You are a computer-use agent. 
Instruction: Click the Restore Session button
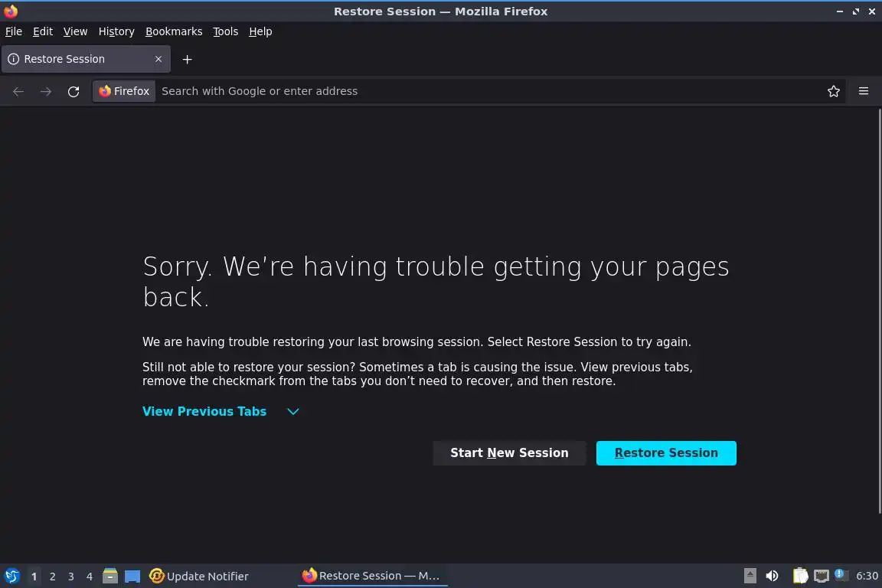[x=666, y=453]
